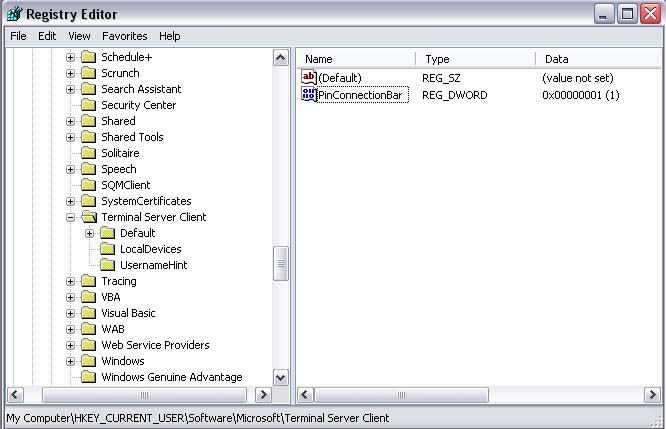
Task: Expand the Scrunch key
Action: click(71, 73)
